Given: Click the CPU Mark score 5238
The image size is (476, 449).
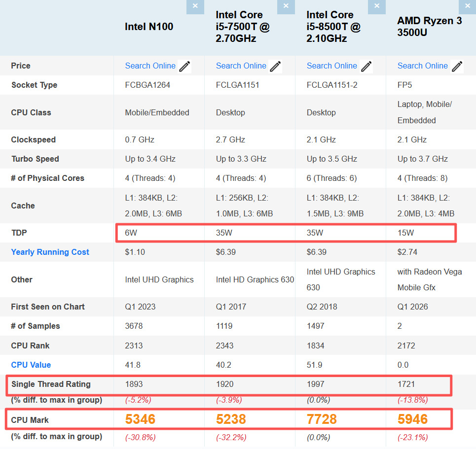Looking at the screenshot, I should click(x=231, y=419).
